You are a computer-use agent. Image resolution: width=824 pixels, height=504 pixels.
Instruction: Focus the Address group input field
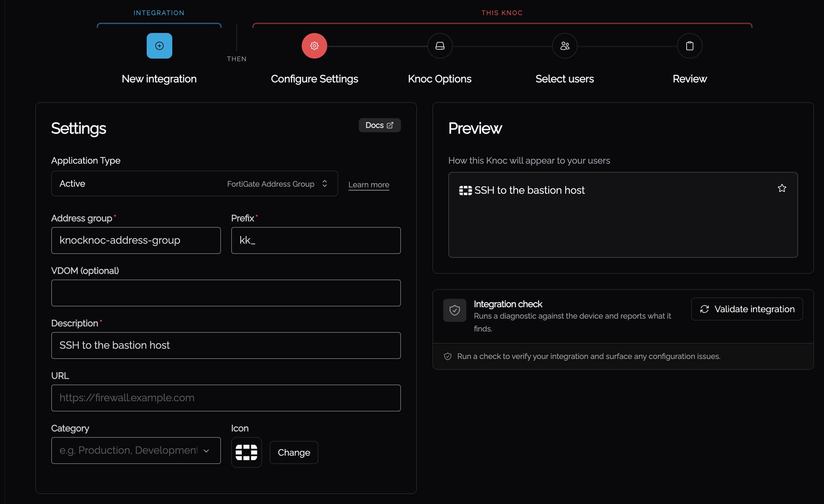136,240
